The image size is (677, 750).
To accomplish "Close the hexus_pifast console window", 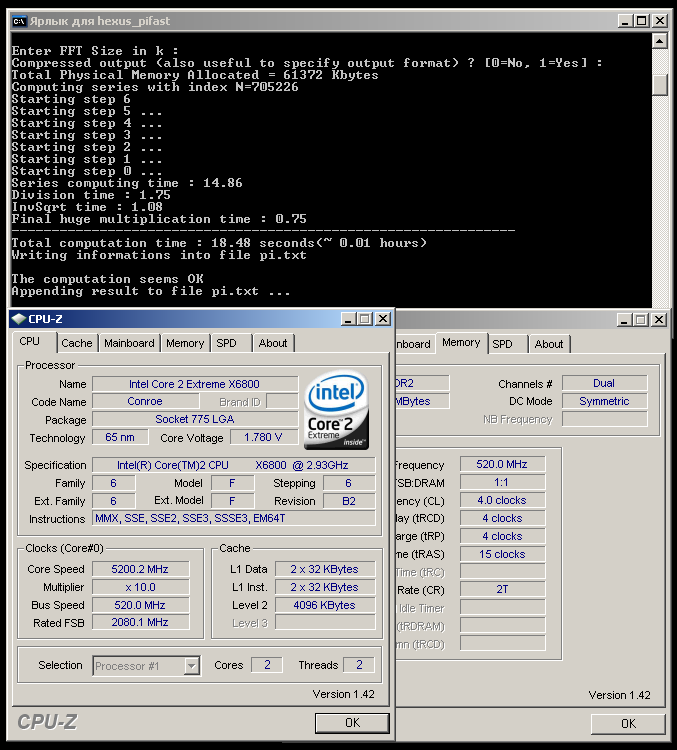I will pos(659,21).
